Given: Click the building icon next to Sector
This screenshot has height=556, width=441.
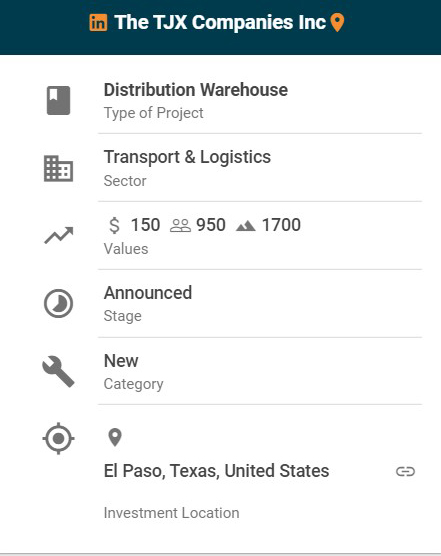Looking at the screenshot, I should [x=58, y=168].
